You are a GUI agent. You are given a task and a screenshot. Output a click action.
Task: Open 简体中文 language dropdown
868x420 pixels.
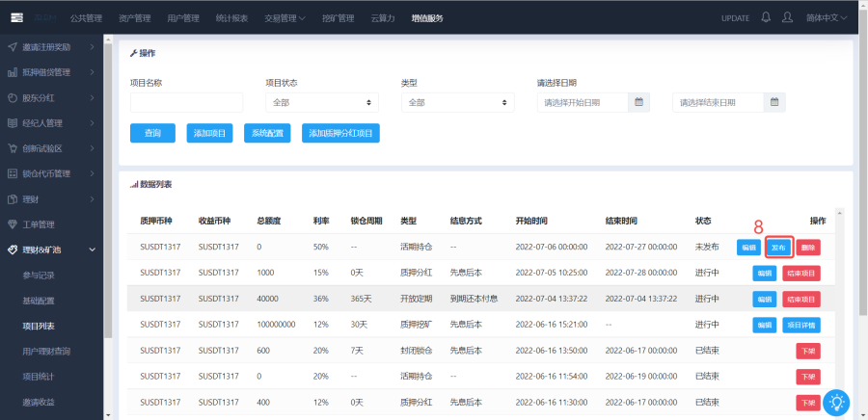(827, 17)
